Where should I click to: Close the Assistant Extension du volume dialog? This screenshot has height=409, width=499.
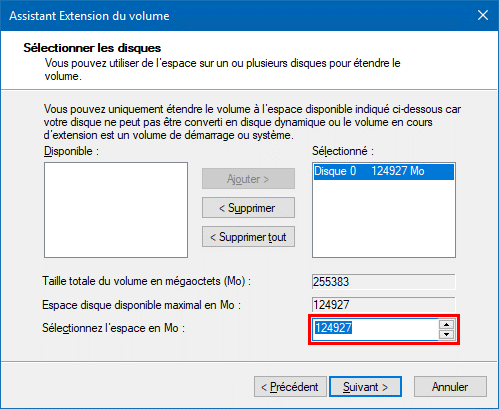pos(483,15)
